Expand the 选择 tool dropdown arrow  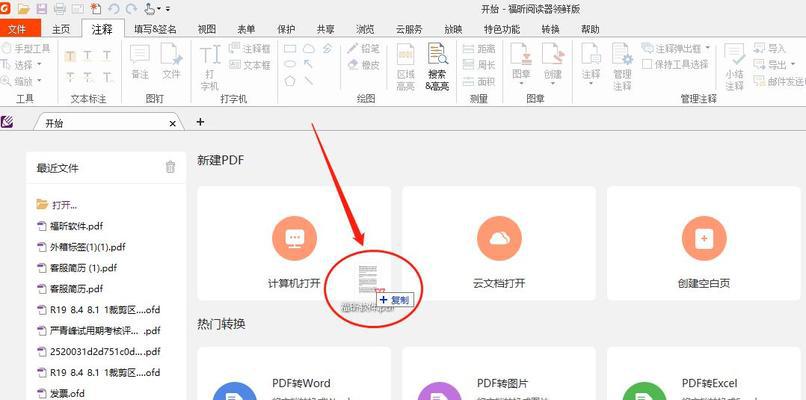(40, 65)
